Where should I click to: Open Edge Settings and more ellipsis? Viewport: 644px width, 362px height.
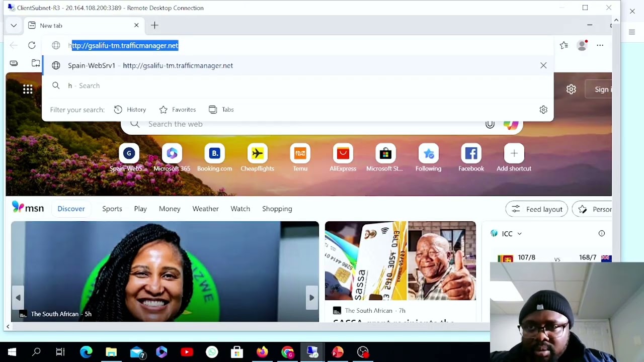[600, 45]
